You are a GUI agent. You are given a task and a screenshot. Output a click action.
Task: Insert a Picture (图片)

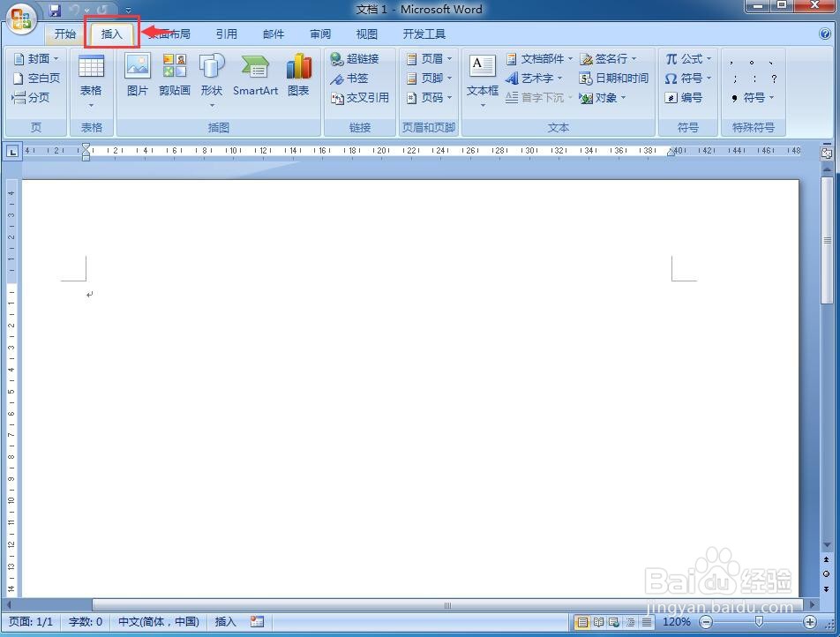(x=138, y=75)
